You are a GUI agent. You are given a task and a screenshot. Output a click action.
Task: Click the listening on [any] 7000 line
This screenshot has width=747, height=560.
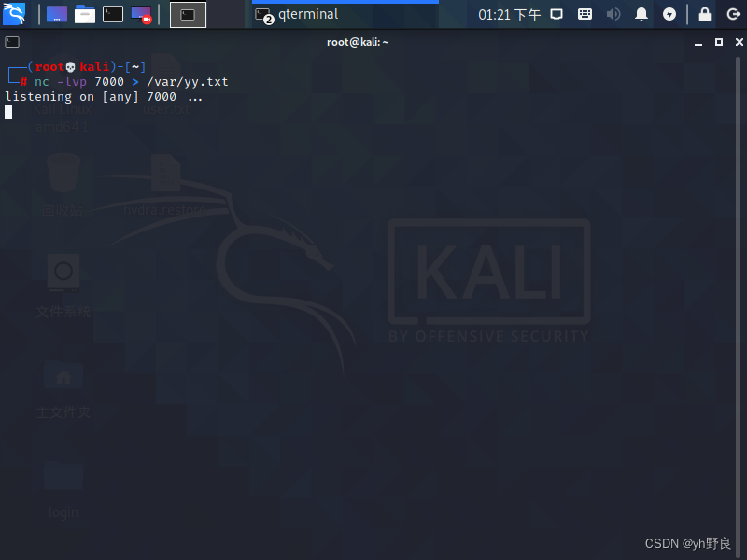(104, 97)
